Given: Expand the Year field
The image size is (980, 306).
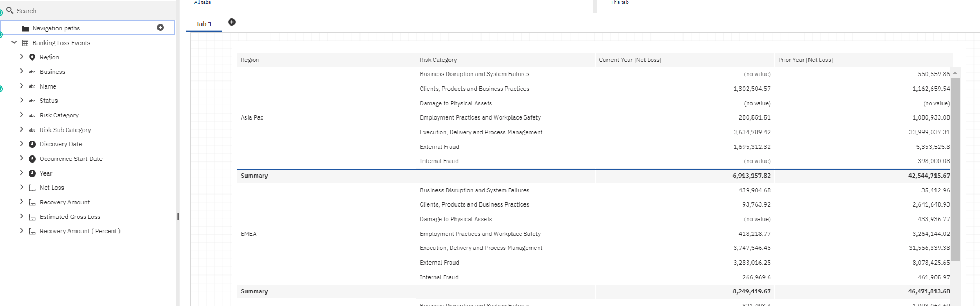Looking at the screenshot, I should point(22,173).
